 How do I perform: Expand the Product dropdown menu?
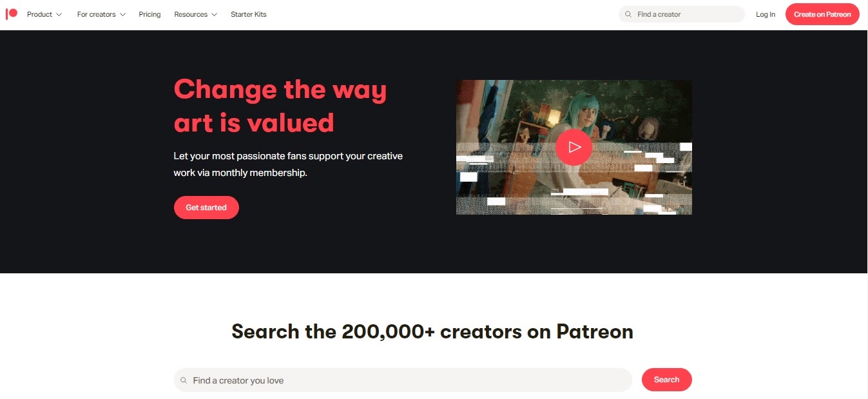pyautogui.click(x=44, y=14)
